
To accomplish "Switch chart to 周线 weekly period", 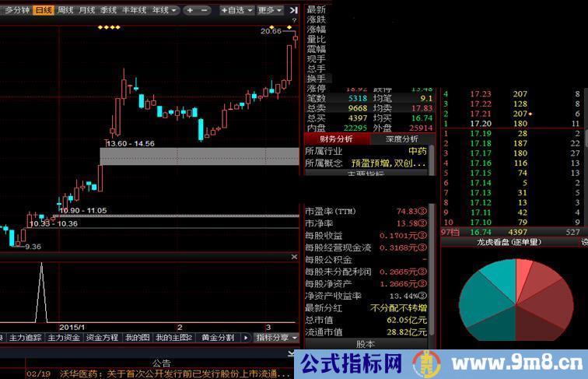I will pyautogui.click(x=66, y=11).
